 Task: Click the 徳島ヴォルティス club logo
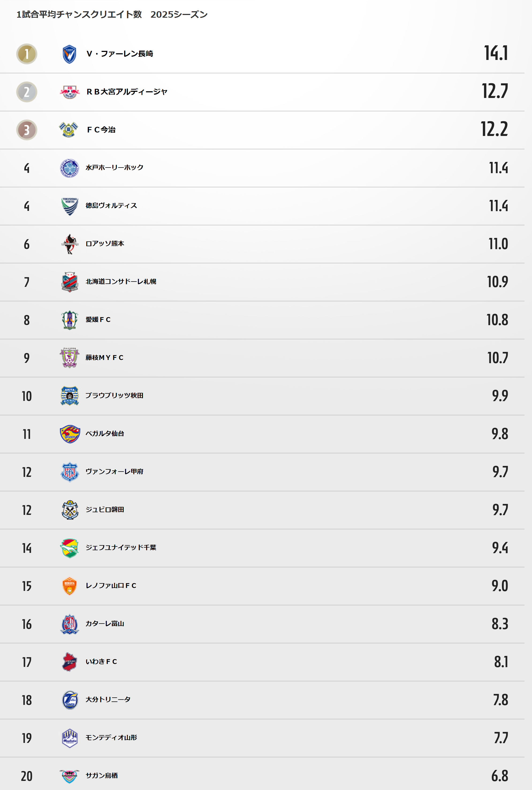70,206
